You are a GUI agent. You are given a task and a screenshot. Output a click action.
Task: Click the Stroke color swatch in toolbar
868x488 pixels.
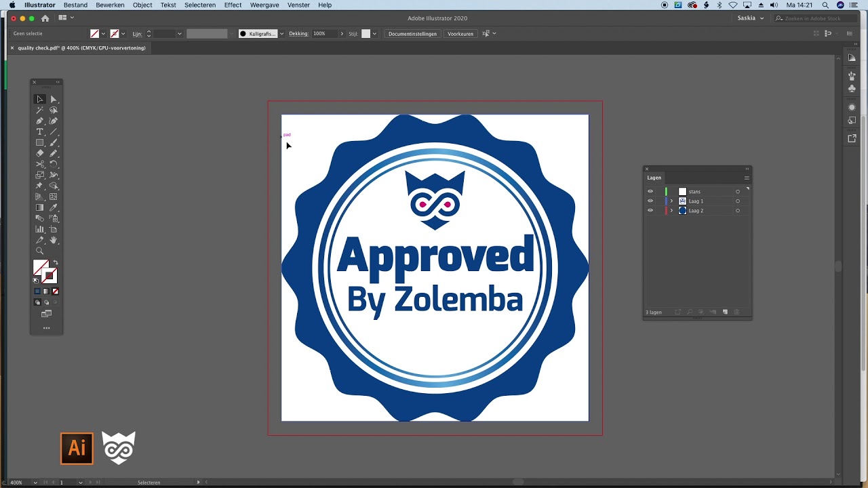[x=50, y=276]
